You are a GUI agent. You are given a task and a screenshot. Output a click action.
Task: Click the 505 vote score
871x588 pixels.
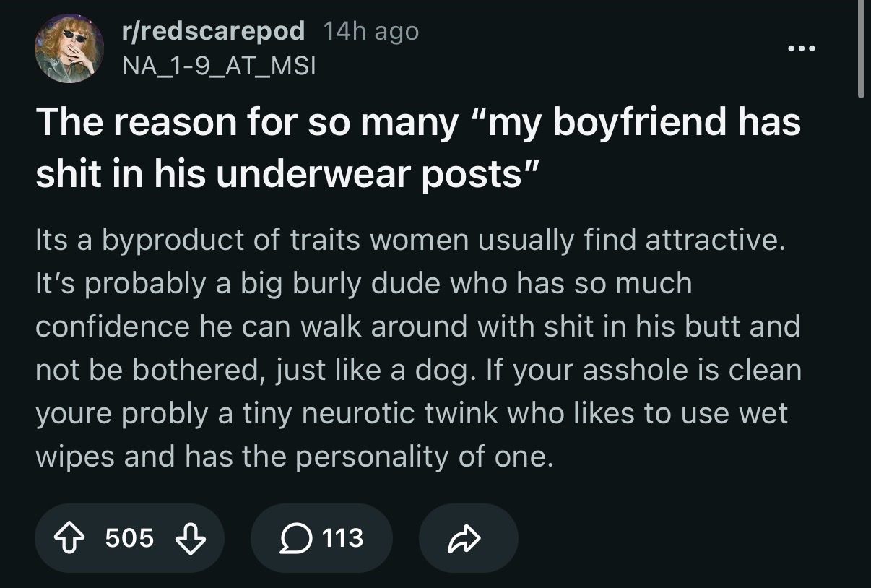(129, 537)
